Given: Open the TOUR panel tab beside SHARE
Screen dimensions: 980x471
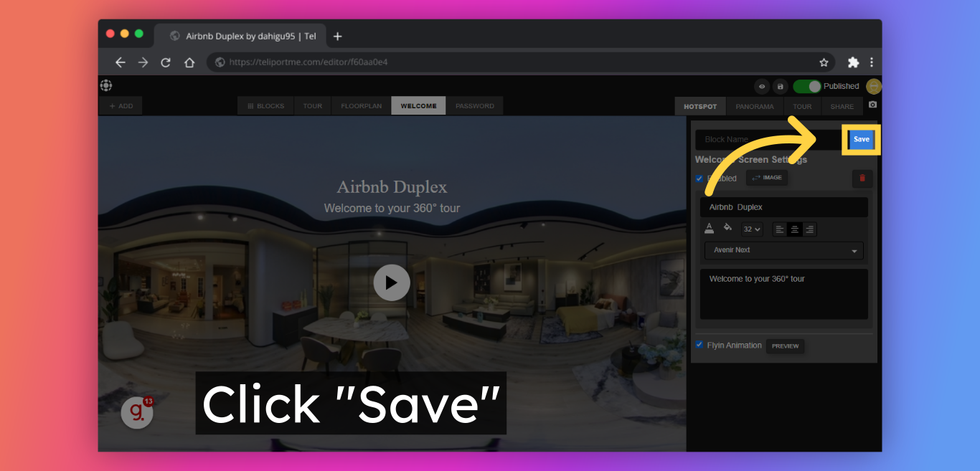Looking at the screenshot, I should point(802,106).
